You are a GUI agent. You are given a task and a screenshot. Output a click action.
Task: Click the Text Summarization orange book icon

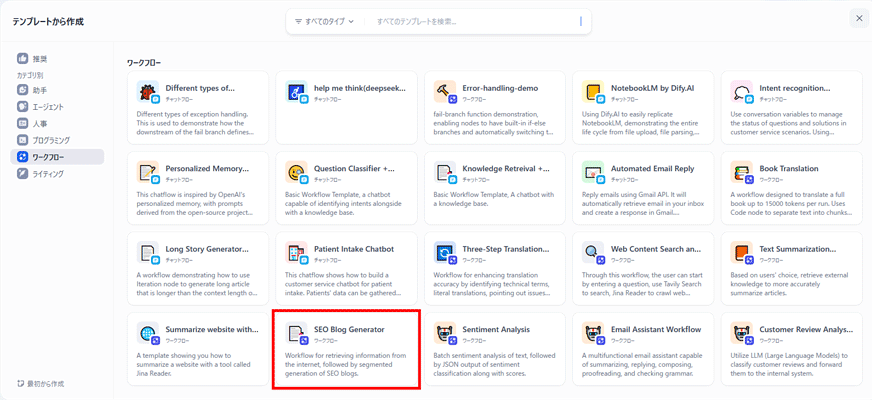[x=742, y=253]
